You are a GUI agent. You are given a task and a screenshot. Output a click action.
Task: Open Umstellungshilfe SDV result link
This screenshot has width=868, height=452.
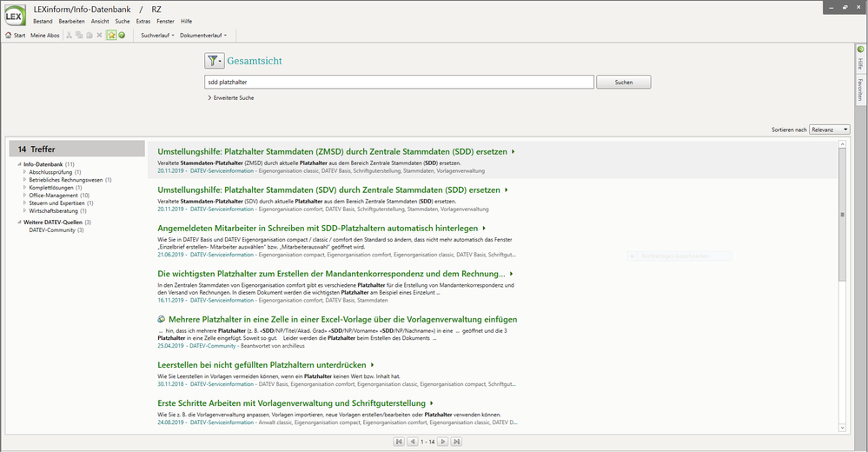(328, 189)
